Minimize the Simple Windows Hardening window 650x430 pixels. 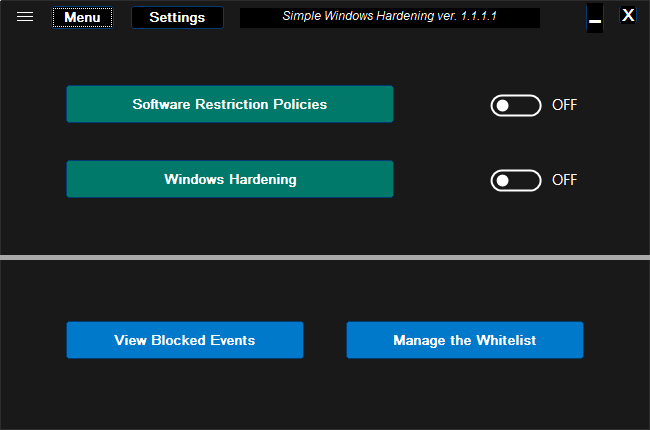coord(595,18)
